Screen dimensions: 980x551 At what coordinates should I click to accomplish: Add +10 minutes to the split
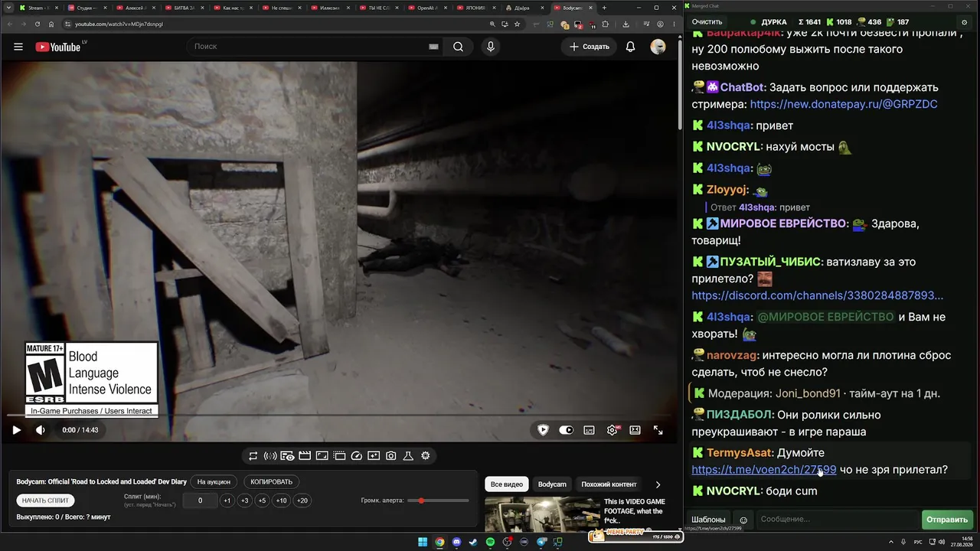[x=282, y=500]
